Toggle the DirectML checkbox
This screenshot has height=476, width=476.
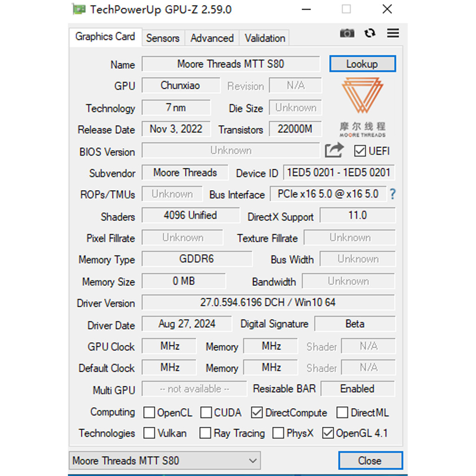click(x=342, y=412)
